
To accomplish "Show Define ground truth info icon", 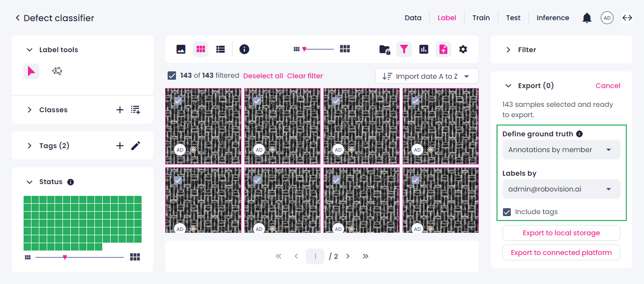I will 579,134.
